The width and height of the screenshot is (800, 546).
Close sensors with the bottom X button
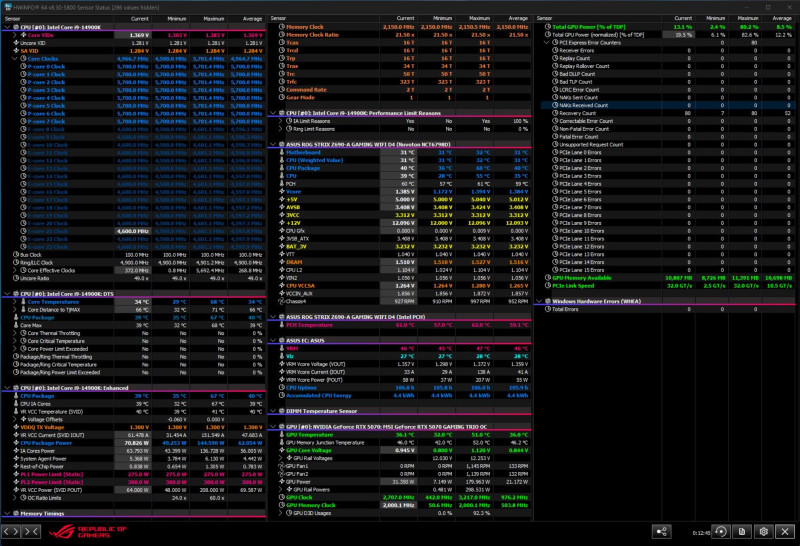[785, 532]
